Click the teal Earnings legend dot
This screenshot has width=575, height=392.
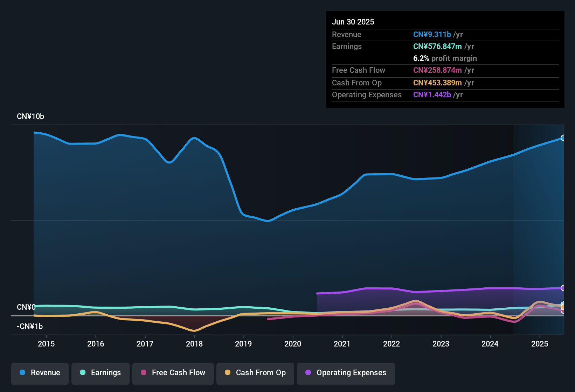pyautogui.click(x=83, y=373)
